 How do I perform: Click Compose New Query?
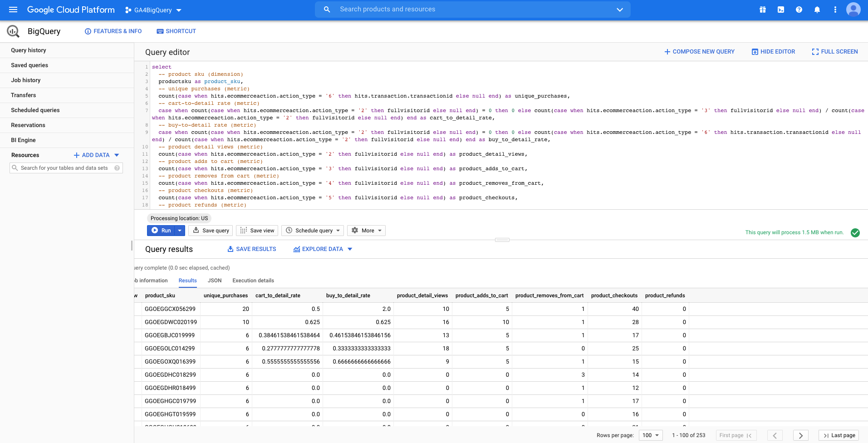point(700,52)
